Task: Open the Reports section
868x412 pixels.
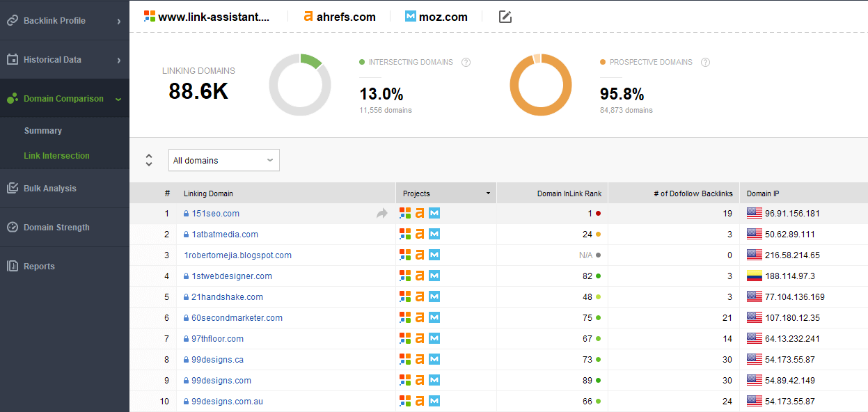Action: [x=64, y=267]
